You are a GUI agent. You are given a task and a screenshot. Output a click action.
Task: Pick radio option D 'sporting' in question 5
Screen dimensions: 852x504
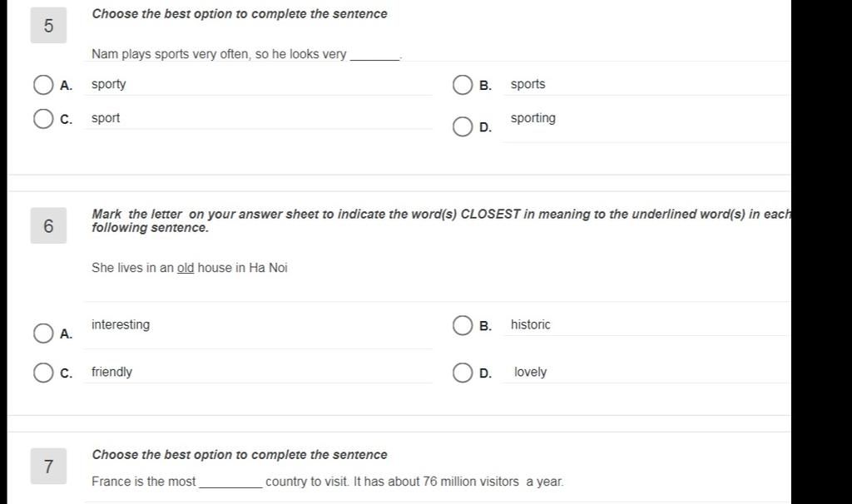(x=463, y=126)
